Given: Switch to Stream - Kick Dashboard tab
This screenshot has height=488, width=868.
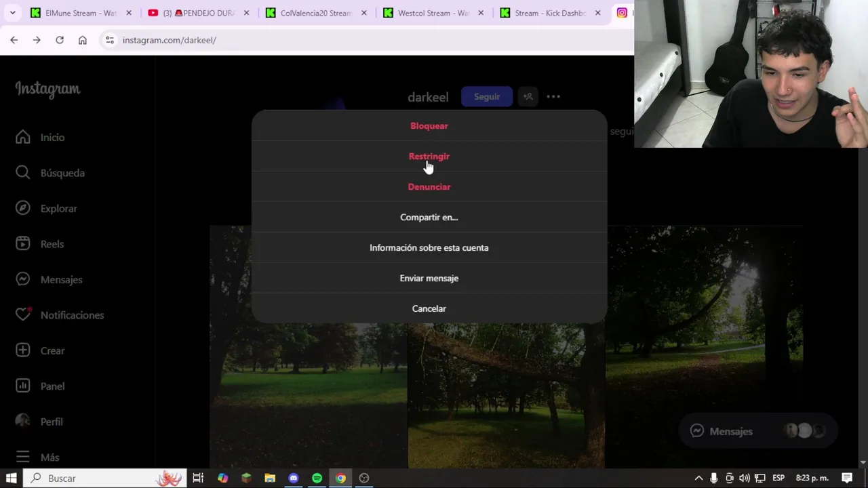Looking at the screenshot, I should pos(551,13).
